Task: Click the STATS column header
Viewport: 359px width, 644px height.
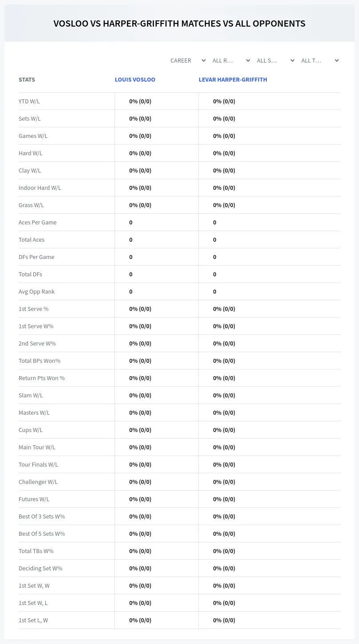Action: [27, 80]
